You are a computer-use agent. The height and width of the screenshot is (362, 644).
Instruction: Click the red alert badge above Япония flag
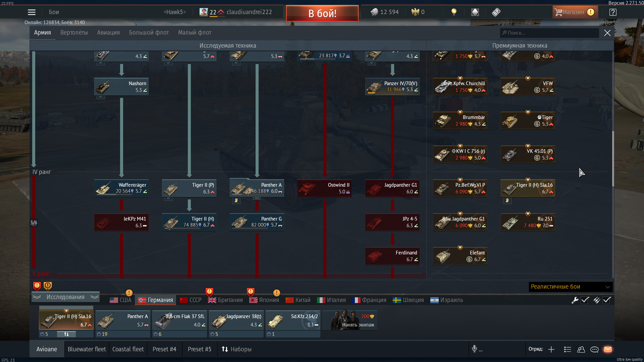click(x=251, y=292)
